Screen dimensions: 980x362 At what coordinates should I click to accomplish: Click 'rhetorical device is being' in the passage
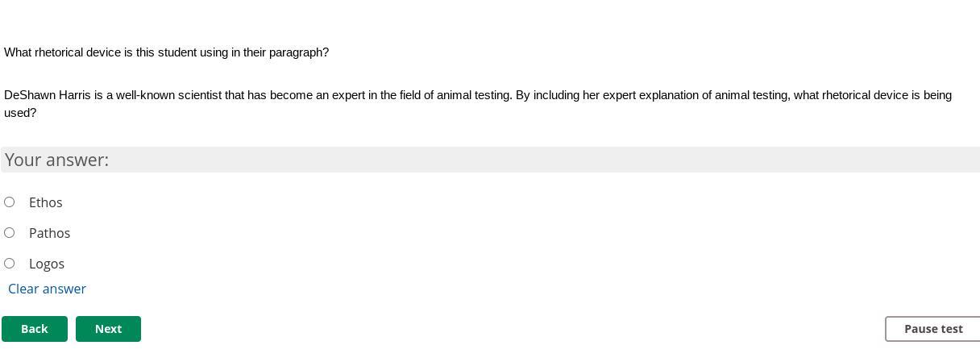(x=887, y=95)
